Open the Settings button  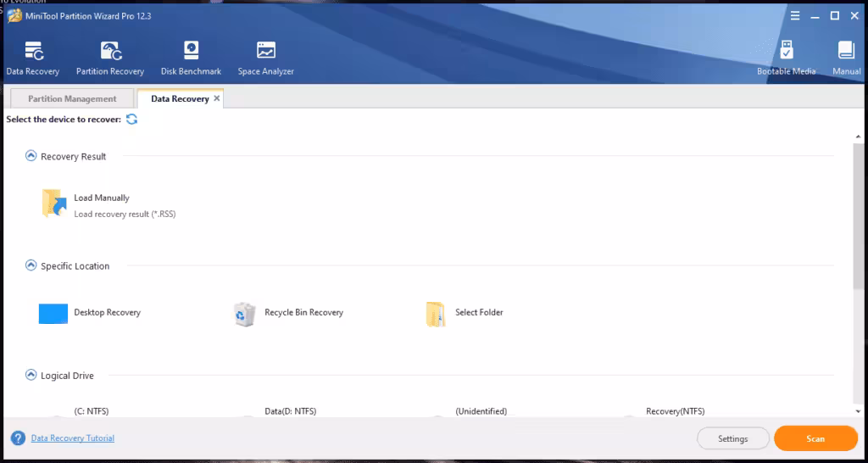pyautogui.click(x=733, y=438)
